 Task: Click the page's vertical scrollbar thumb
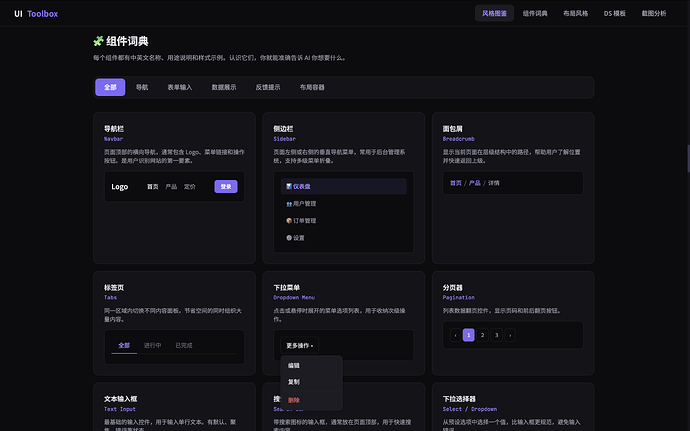[x=688, y=158]
